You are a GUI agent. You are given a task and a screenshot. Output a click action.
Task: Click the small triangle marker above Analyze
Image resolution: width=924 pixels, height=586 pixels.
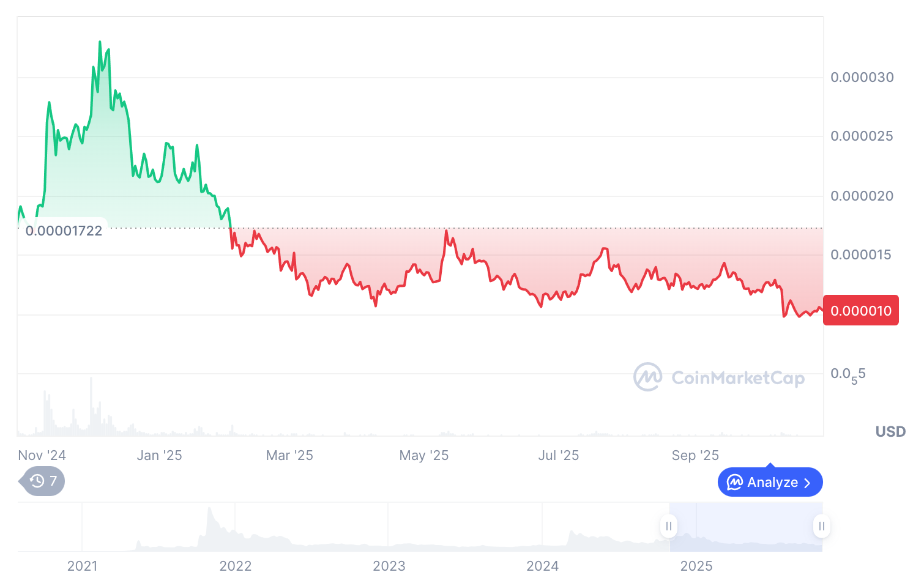coord(770,466)
